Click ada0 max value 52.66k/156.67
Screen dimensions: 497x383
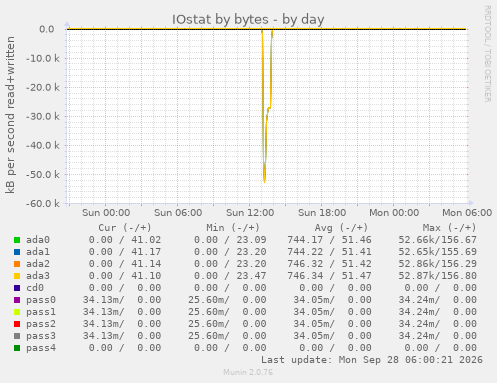point(438,240)
